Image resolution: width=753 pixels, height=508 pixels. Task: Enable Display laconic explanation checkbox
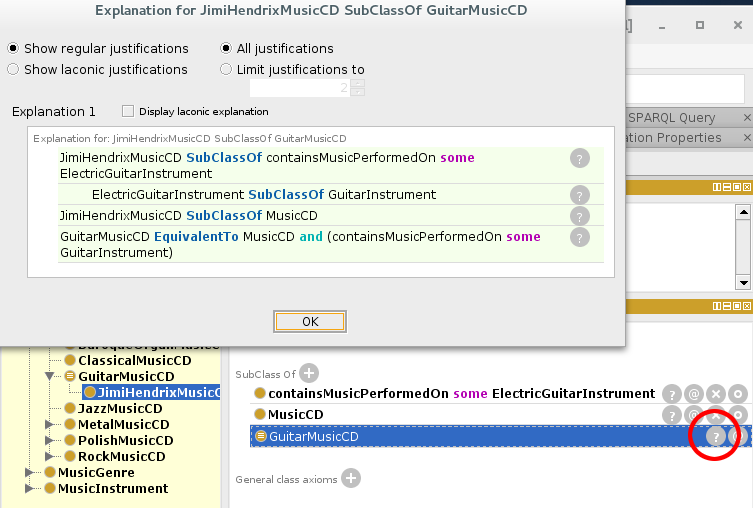[x=128, y=111]
